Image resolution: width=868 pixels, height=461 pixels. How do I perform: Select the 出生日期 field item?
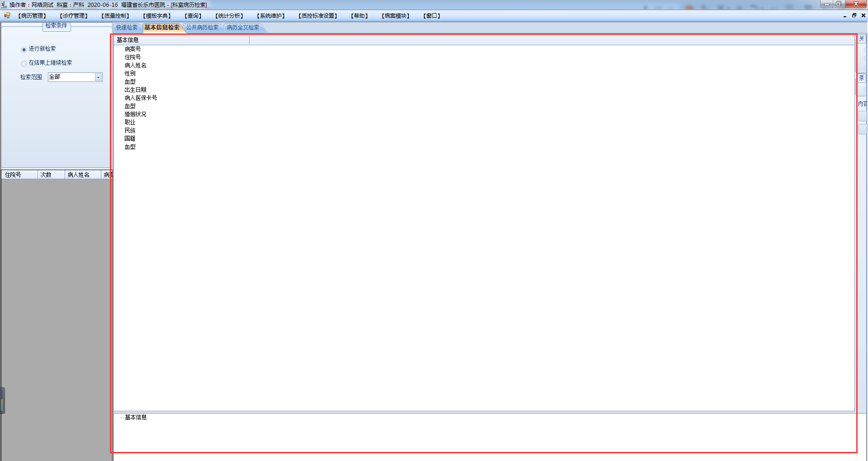[x=136, y=90]
